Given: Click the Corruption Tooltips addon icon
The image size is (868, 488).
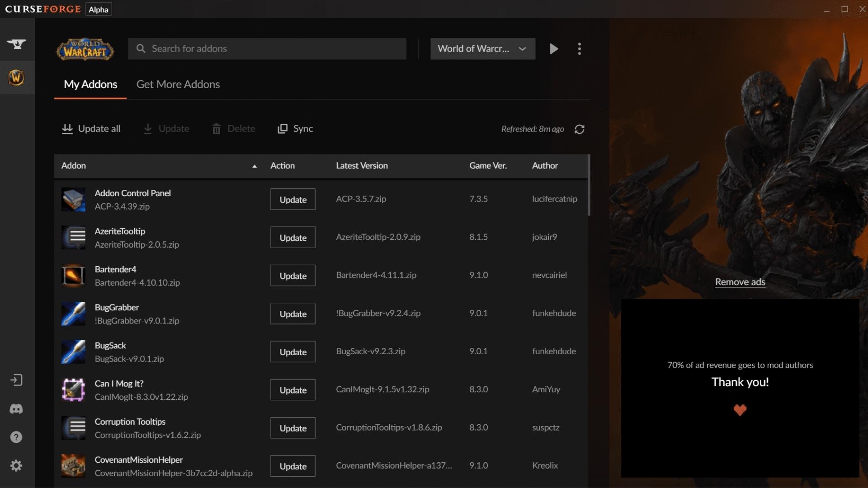Looking at the screenshot, I should pyautogui.click(x=73, y=428).
